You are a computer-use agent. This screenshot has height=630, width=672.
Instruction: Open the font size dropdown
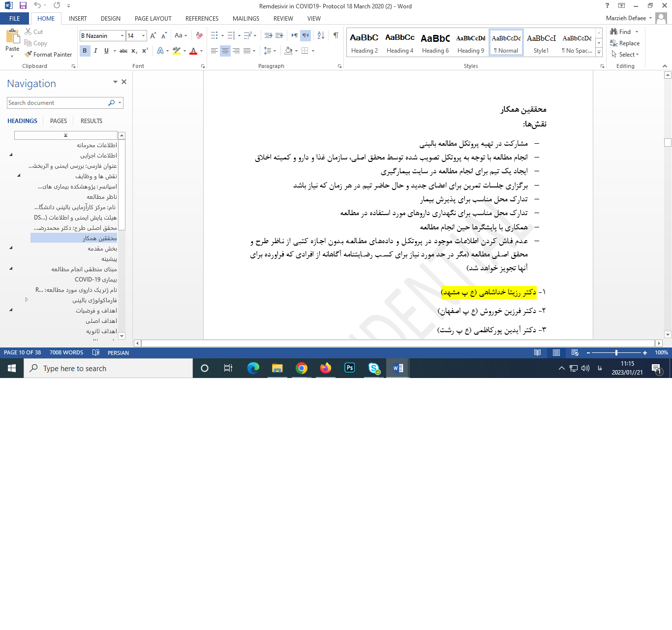click(x=143, y=35)
